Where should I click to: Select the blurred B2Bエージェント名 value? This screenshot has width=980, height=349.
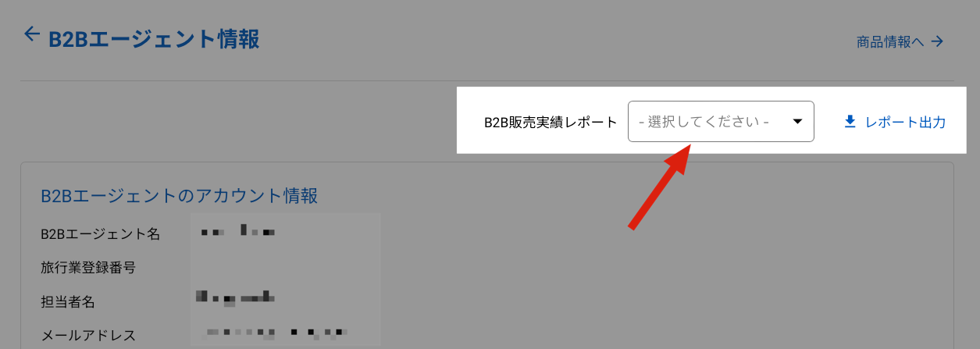(x=237, y=231)
